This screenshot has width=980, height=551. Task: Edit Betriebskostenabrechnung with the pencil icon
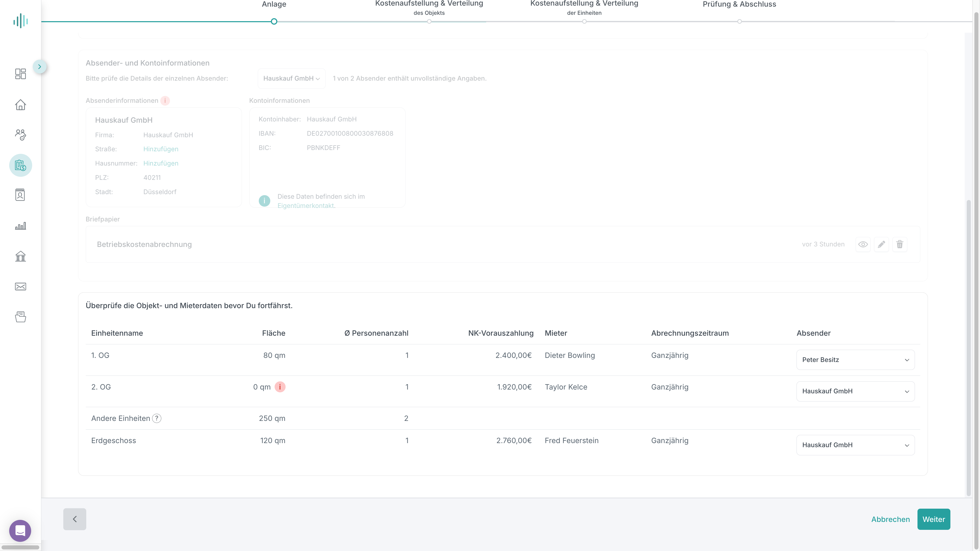(x=881, y=244)
